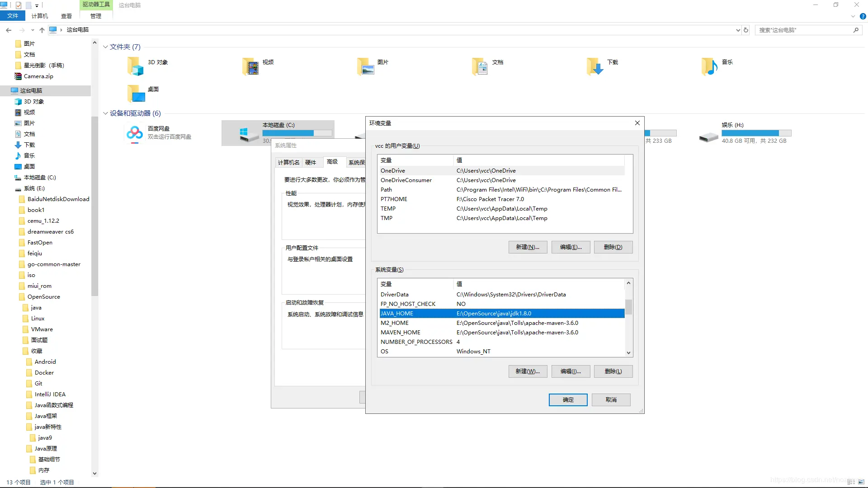Image resolution: width=868 pixels, height=488 pixels.
Task: Switch to the 查看 ribbon tab
Action: click(66, 16)
